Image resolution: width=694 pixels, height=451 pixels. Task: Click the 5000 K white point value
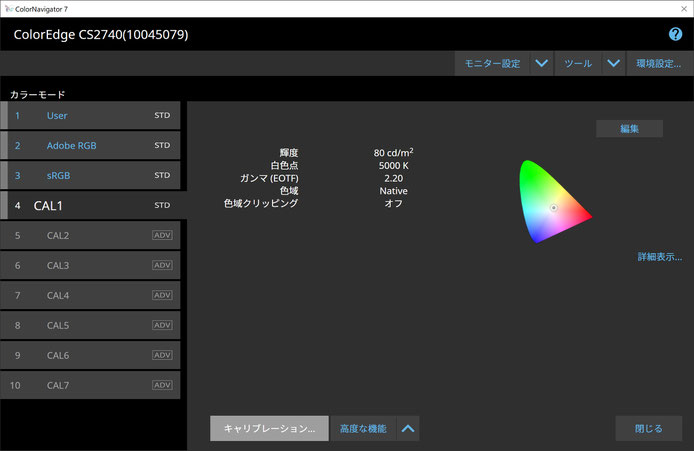click(393, 166)
